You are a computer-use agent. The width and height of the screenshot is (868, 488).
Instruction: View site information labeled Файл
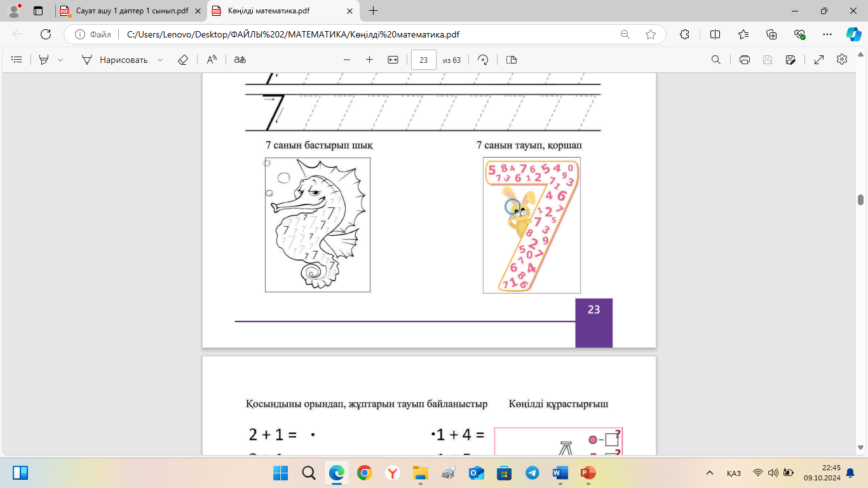click(x=93, y=34)
